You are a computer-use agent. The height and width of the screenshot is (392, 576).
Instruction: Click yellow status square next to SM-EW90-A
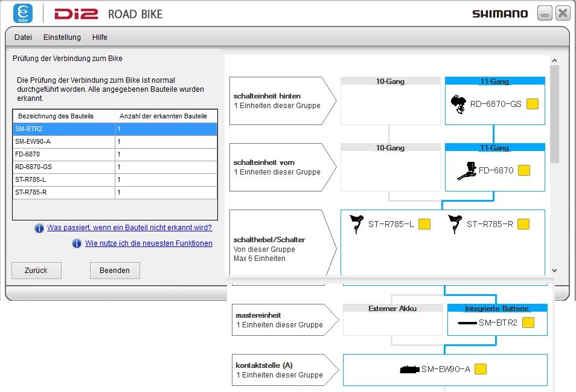481,369
